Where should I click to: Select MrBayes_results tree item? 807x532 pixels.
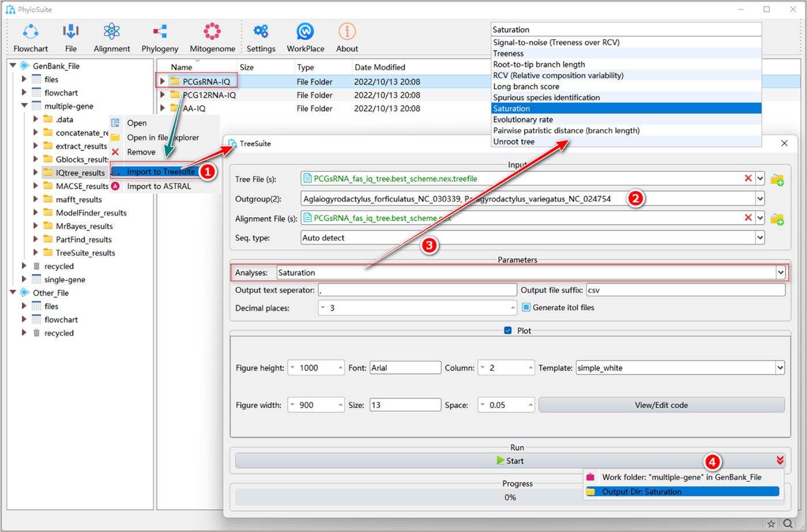click(x=84, y=226)
